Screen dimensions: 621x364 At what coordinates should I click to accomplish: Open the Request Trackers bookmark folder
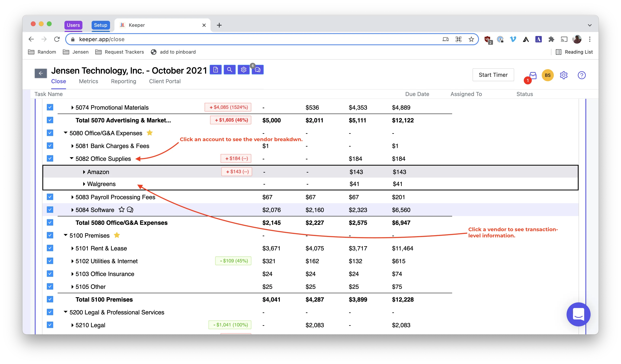(x=119, y=52)
